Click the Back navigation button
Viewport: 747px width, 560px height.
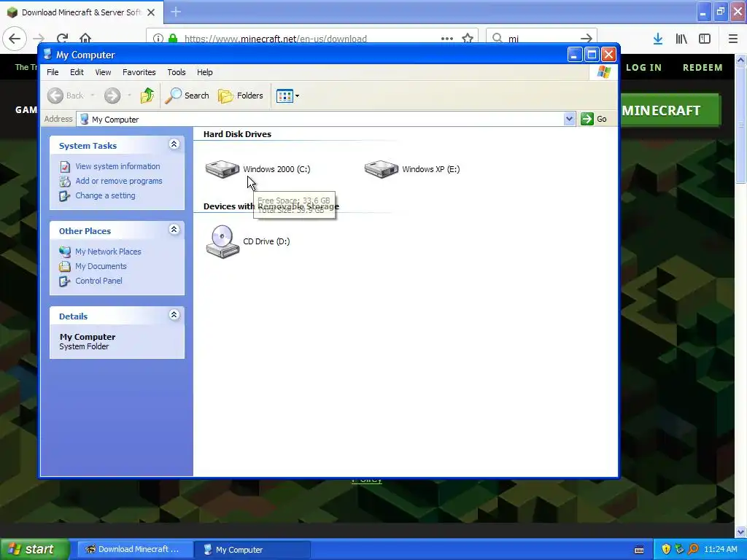(66, 96)
